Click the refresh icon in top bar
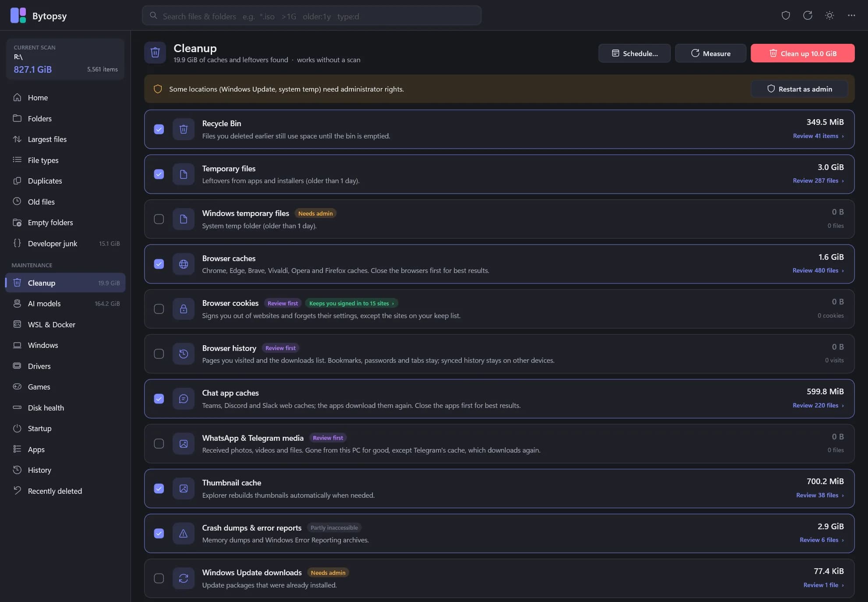The height and width of the screenshot is (602, 868). 808,16
